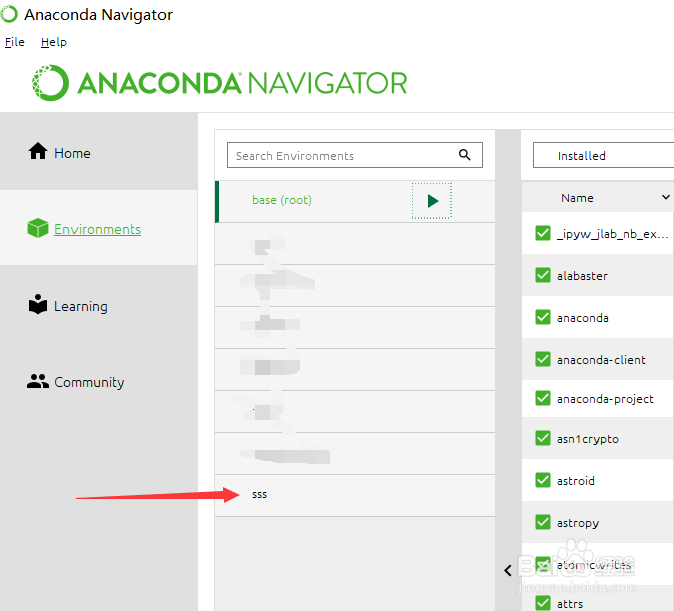Click the asn1crypto package name

pos(588,439)
